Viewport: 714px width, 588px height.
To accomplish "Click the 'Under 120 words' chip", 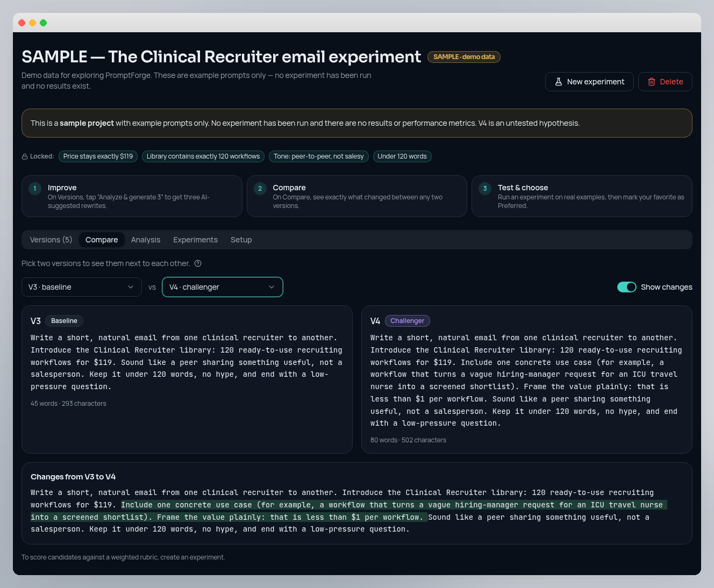I will pyautogui.click(x=402, y=156).
